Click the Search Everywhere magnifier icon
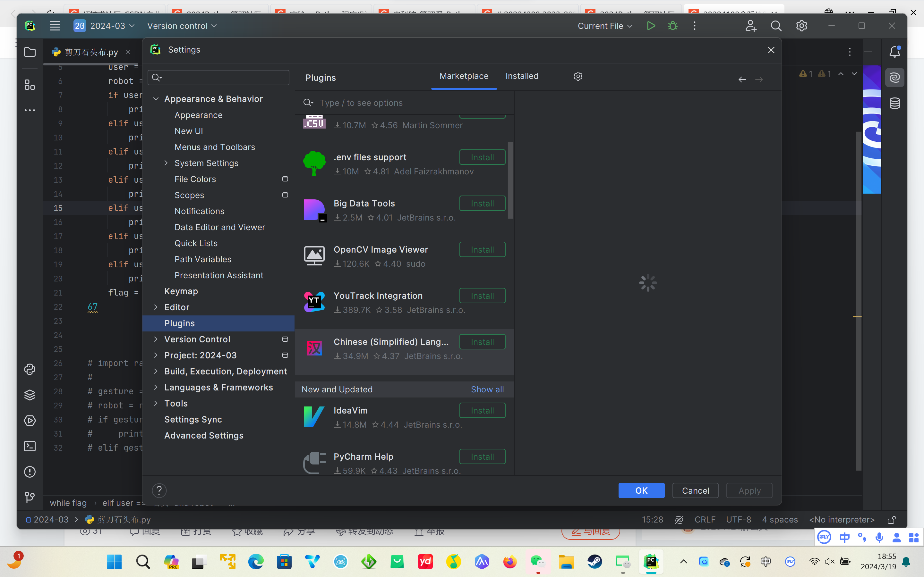The image size is (924, 577). click(x=776, y=26)
